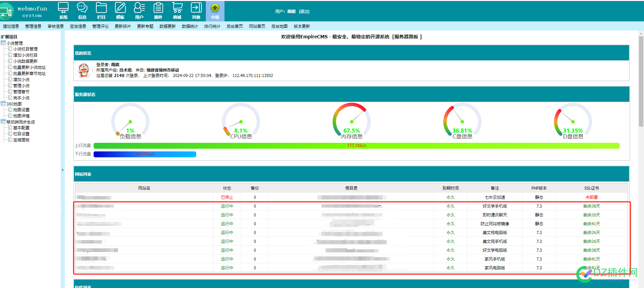
Task: Select the 小说 green plus icon
Action: [x=215, y=11]
